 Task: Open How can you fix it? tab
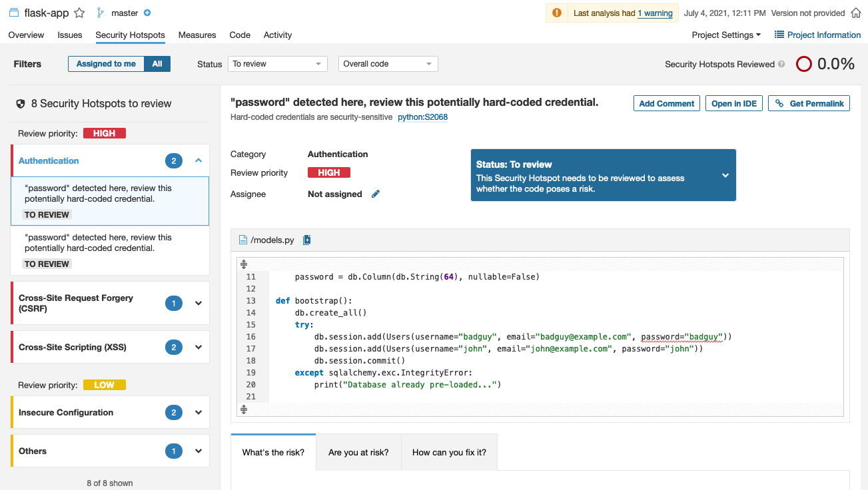pyautogui.click(x=449, y=452)
